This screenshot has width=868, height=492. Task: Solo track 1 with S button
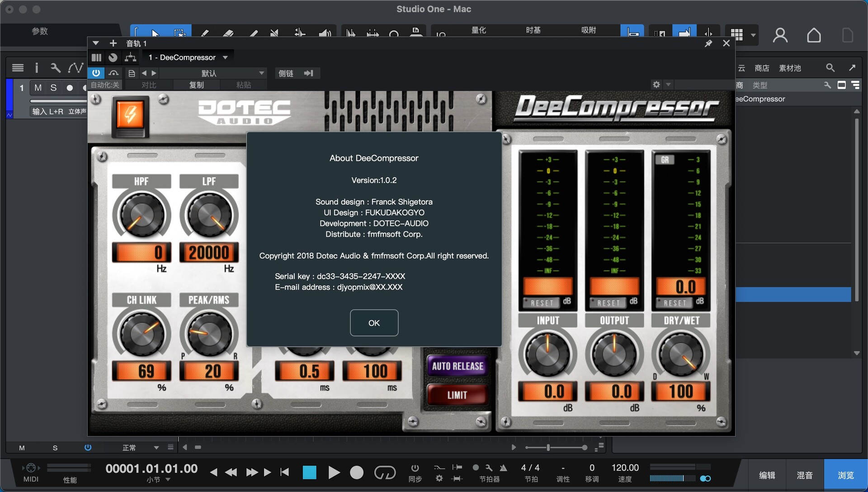click(x=53, y=88)
